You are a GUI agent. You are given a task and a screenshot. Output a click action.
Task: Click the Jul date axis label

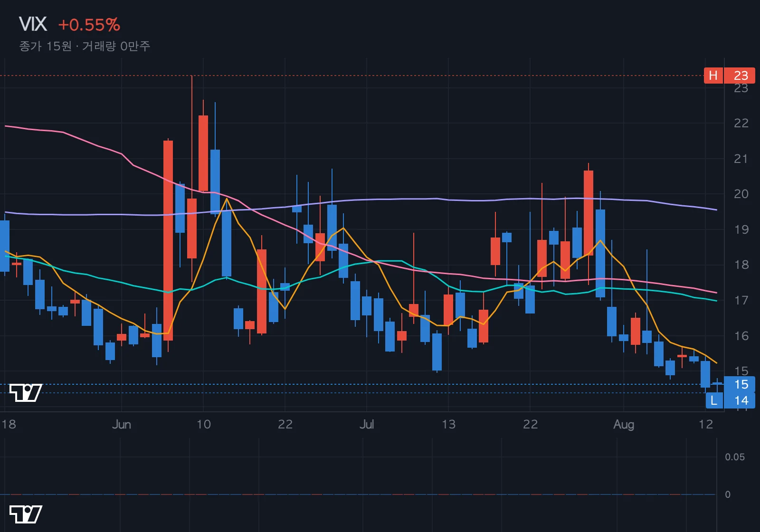tap(367, 424)
